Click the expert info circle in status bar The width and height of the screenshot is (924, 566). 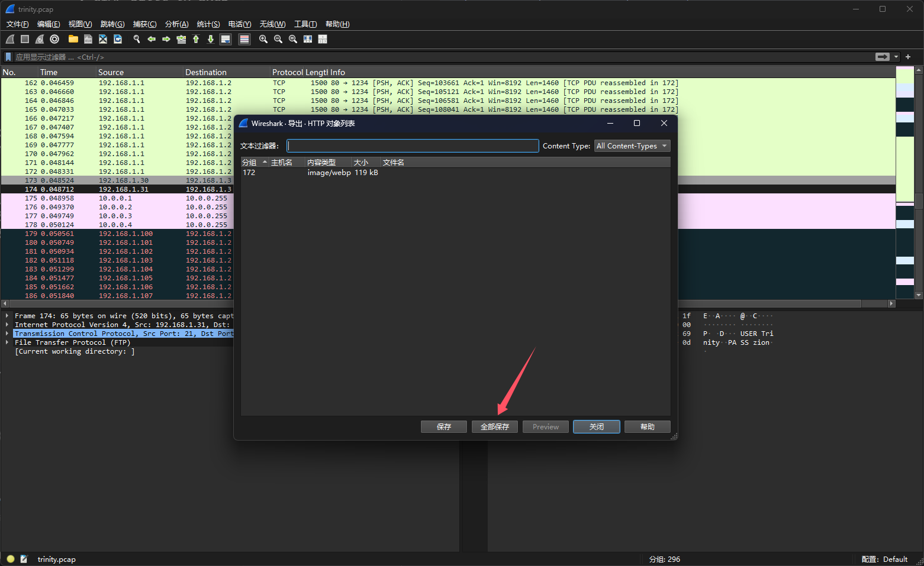[x=11, y=559]
